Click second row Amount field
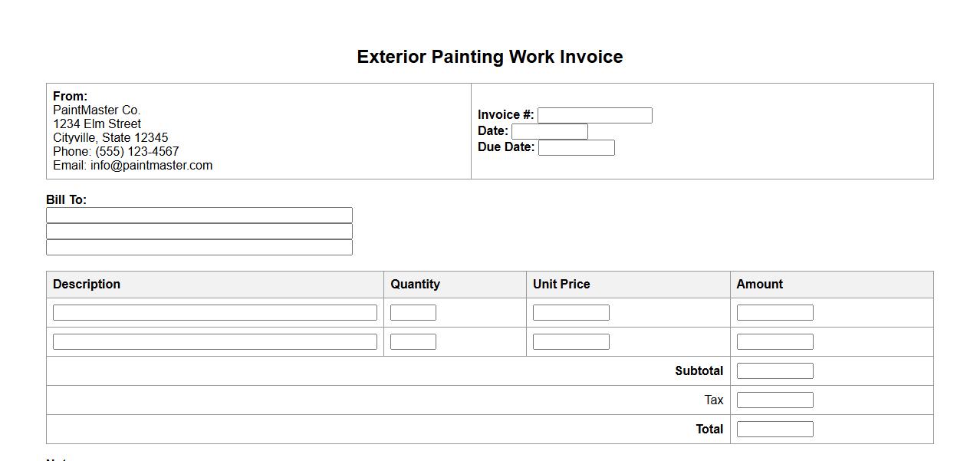 (774, 342)
